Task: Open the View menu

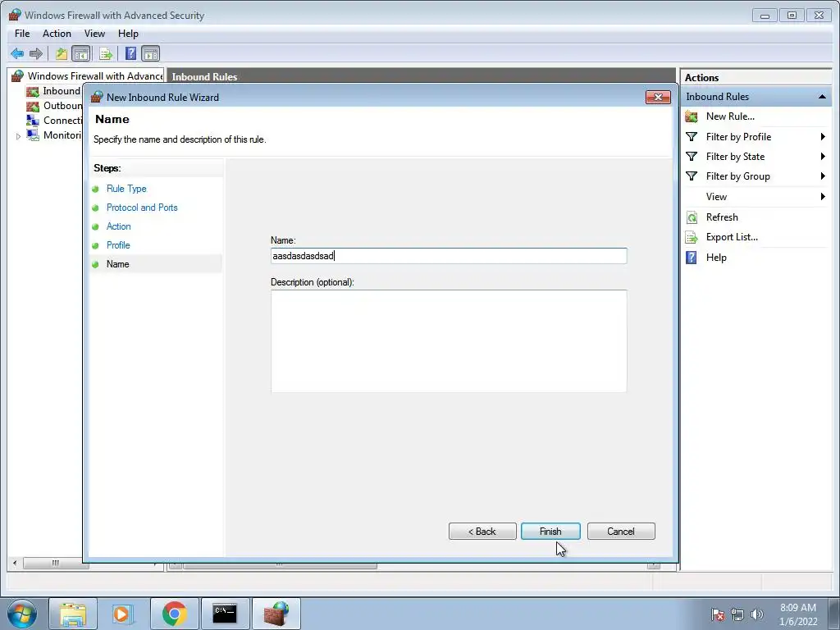Action: pos(94,33)
